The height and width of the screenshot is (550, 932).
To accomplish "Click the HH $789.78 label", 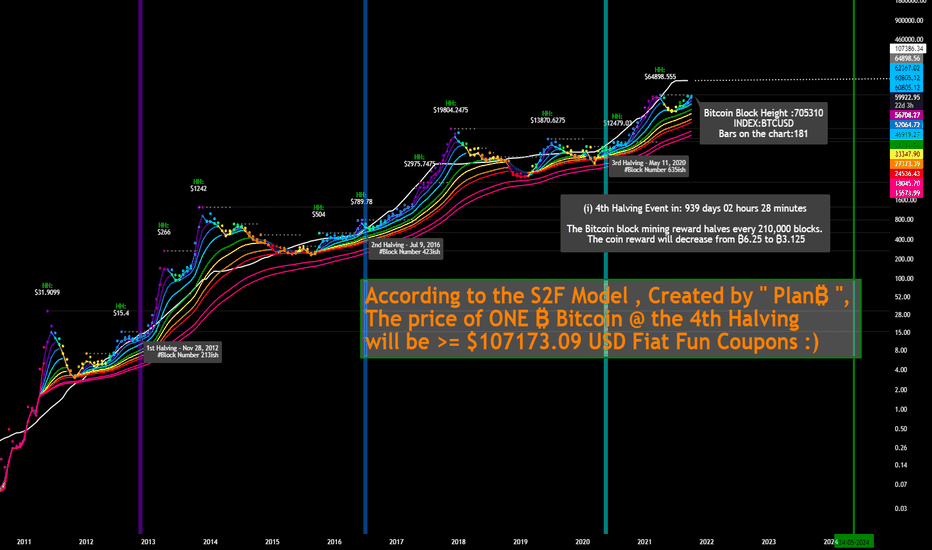I will coord(361,198).
